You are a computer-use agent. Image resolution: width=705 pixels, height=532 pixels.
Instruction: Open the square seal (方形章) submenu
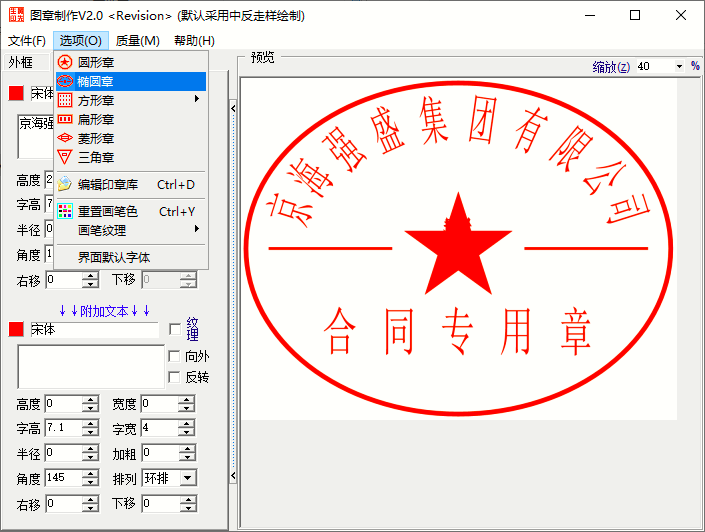(131, 100)
